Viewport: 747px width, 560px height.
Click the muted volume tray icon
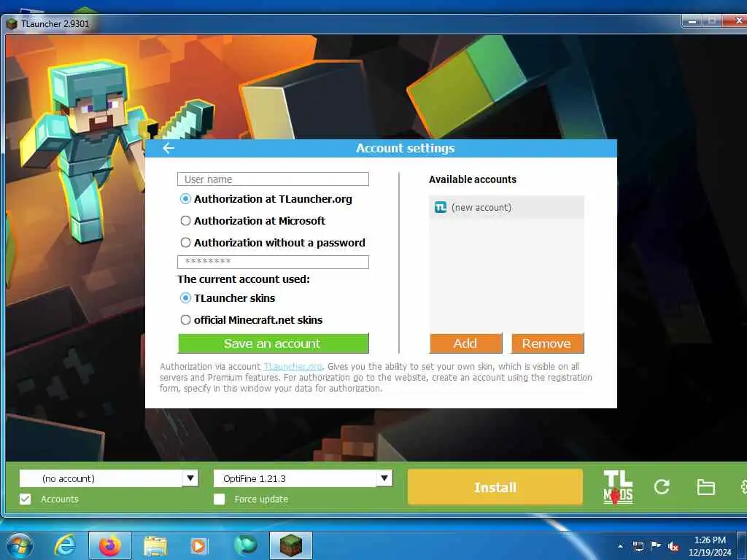pyautogui.click(x=673, y=547)
